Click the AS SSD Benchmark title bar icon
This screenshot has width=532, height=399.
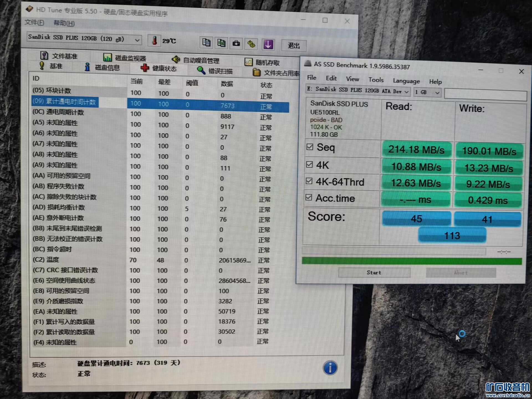click(x=308, y=63)
